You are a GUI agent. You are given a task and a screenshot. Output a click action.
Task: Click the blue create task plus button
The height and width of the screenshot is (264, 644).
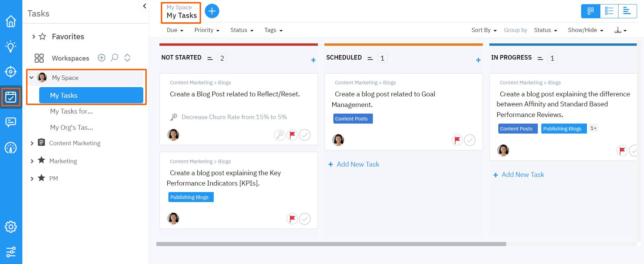tap(212, 11)
